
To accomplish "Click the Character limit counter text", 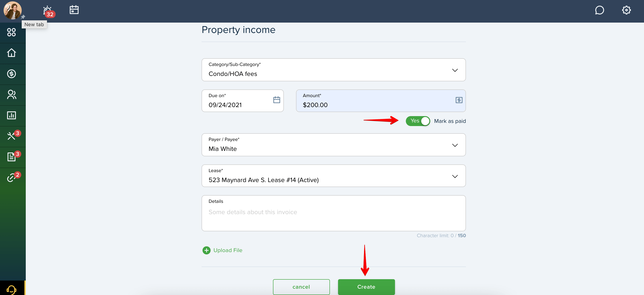I will coord(441,236).
